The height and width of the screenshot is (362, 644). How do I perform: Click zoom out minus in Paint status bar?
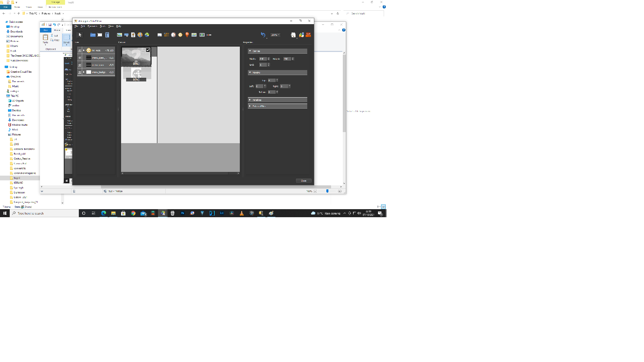315,191
